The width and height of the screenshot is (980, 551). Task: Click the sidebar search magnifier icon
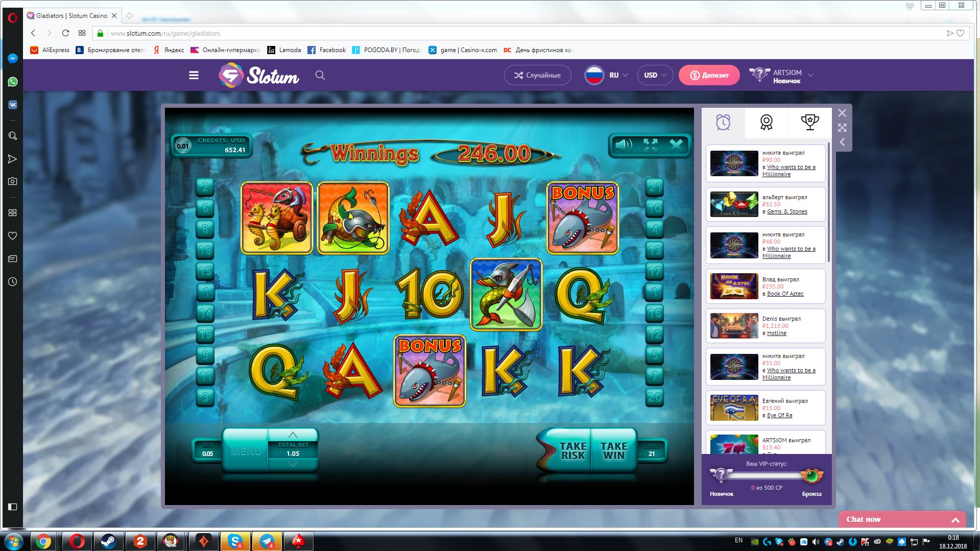pyautogui.click(x=13, y=136)
